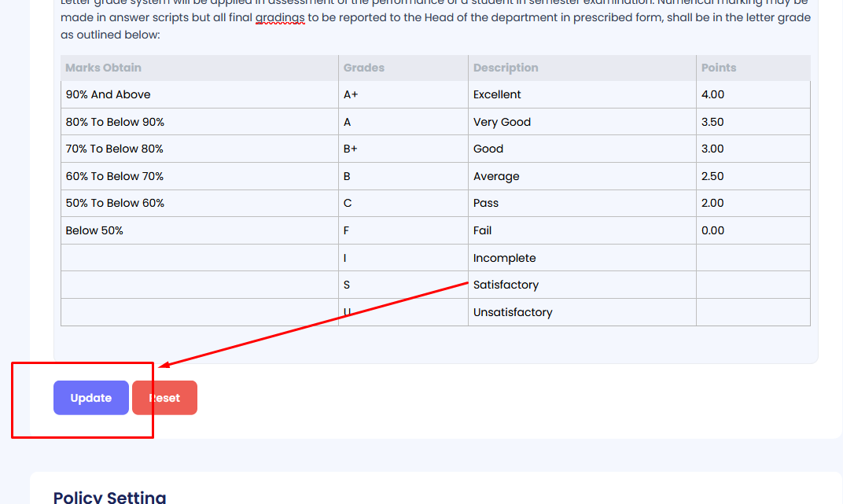The image size is (843, 504).
Task: Select the 4.00 points cell
Action: tap(712, 94)
